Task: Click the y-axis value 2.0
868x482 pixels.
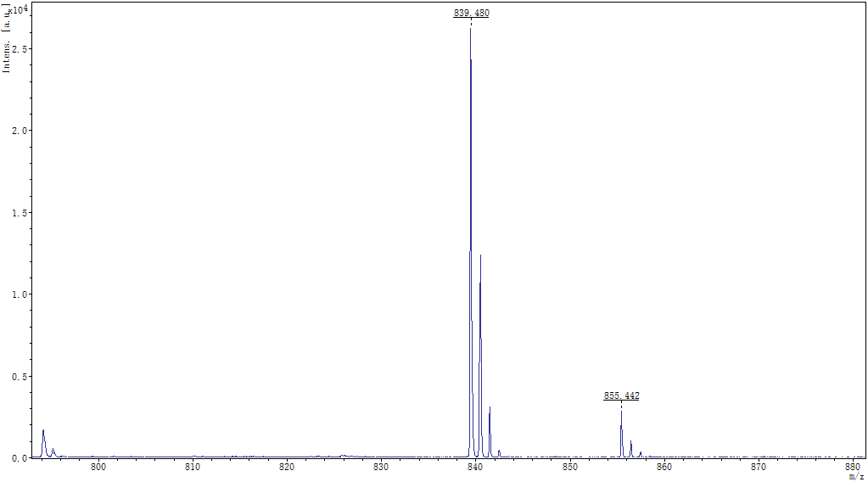Action: pyautogui.click(x=19, y=131)
